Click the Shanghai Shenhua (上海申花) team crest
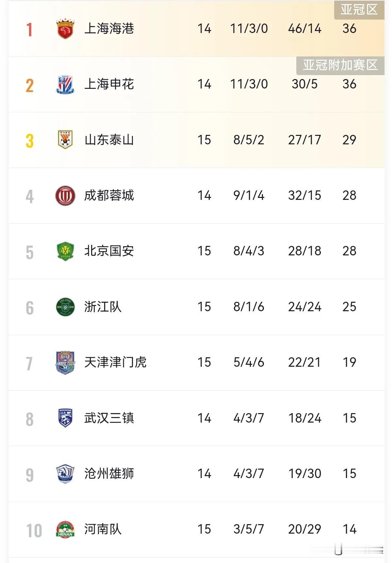The height and width of the screenshot is (563, 392). click(x=65, y=85)
